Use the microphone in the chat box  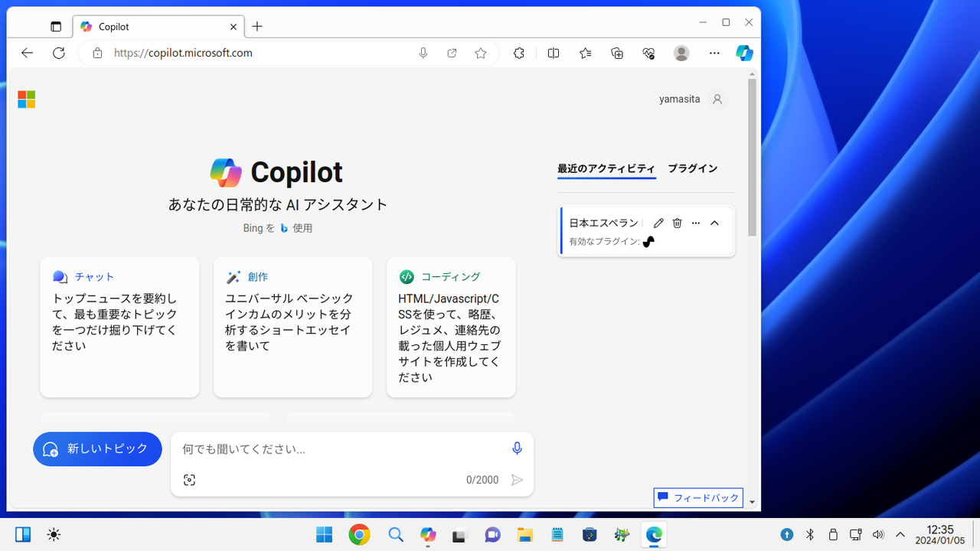tap(517, 449)
